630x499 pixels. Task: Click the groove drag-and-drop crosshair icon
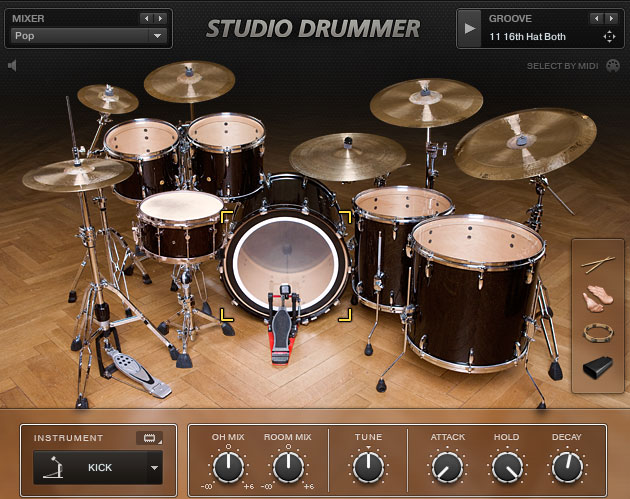[609, 37]
